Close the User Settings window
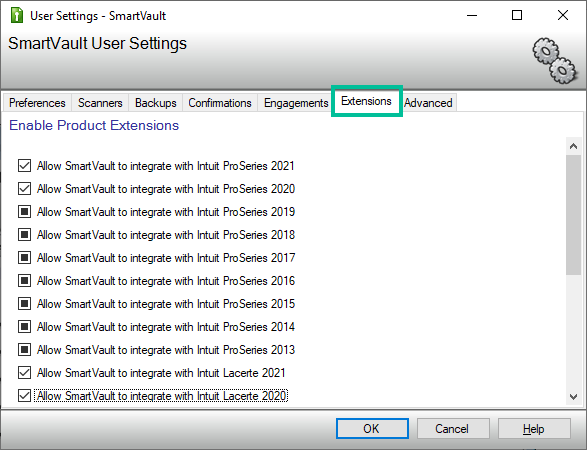 pyautogui.click(x=563, y=15)
